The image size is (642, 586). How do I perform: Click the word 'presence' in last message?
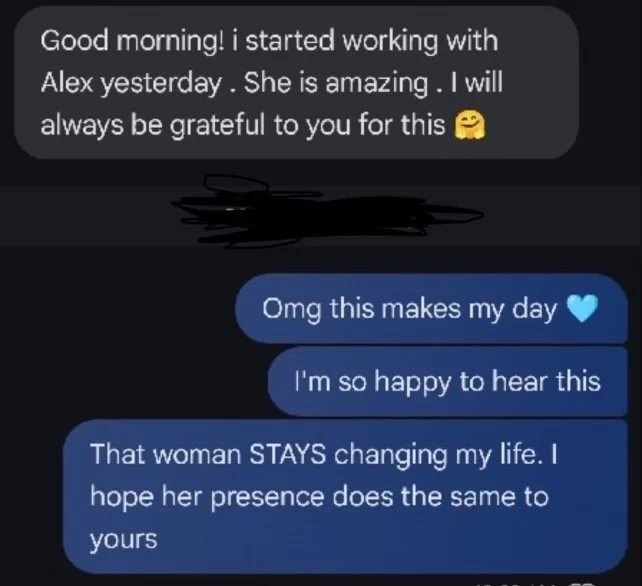point(267,498)
